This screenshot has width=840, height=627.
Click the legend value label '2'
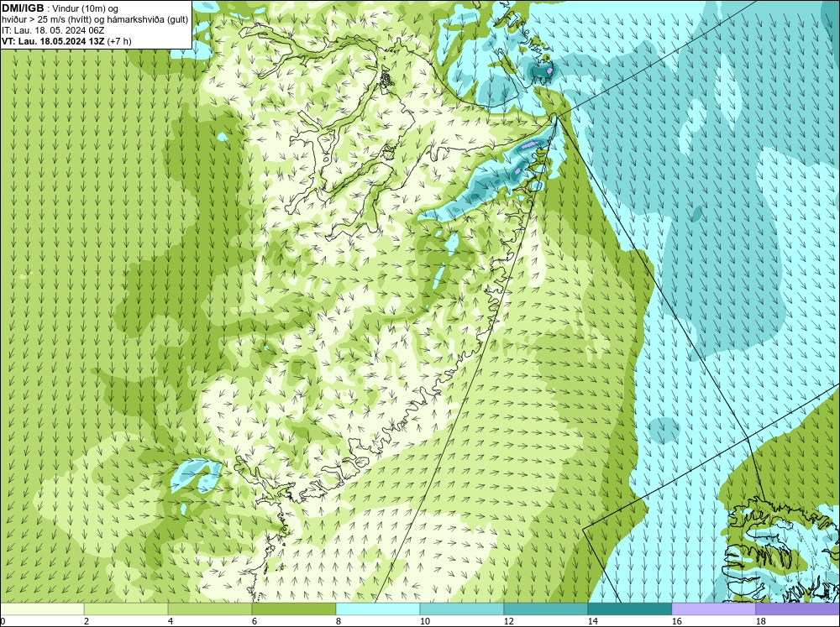pos(87,621)
